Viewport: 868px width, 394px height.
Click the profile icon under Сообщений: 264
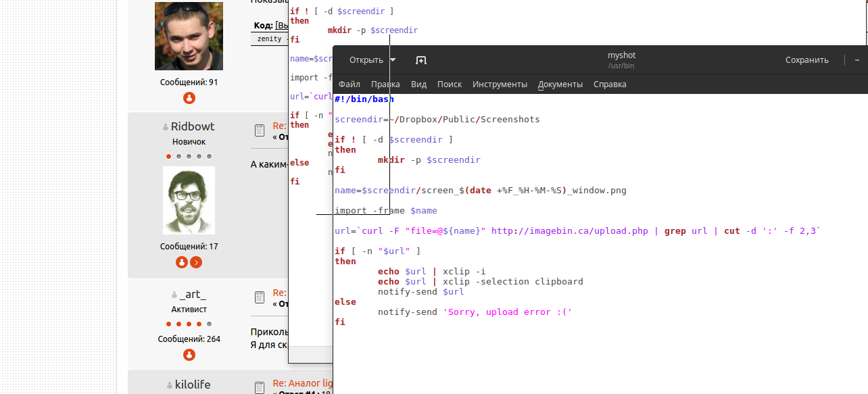coord(189,355)
